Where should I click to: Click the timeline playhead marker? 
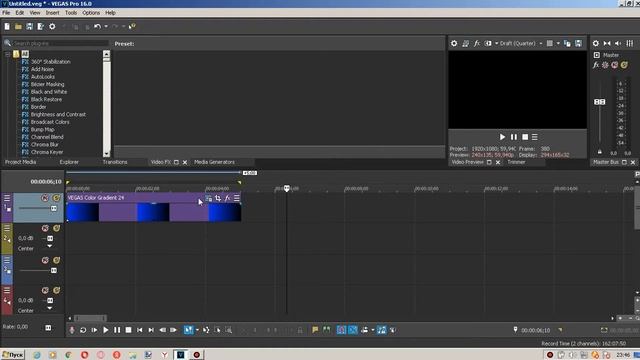tap(287, 188)
